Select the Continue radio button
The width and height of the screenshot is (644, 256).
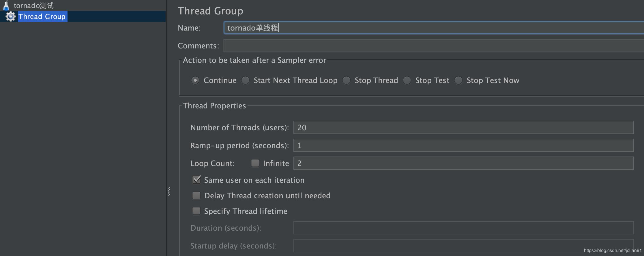tap(195, 80)
